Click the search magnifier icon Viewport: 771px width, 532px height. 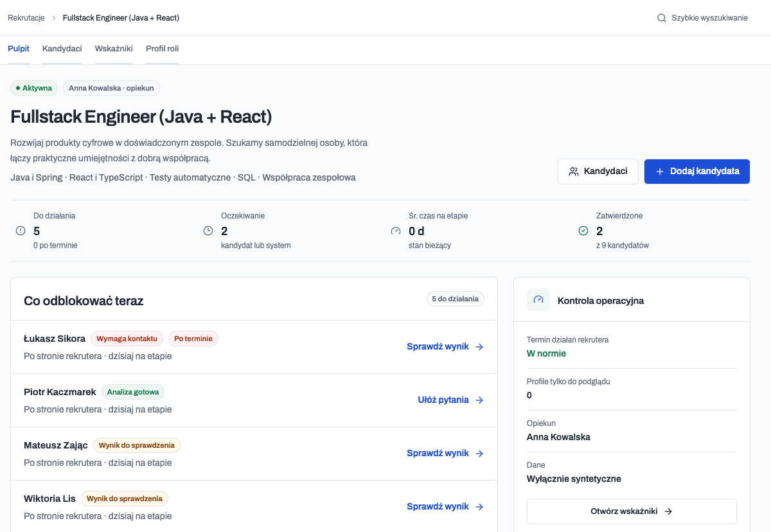click(x=662, y=18)
